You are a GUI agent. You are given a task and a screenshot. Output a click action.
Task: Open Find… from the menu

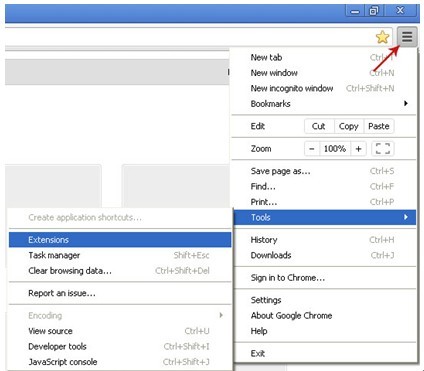click(x=324, y=186)
